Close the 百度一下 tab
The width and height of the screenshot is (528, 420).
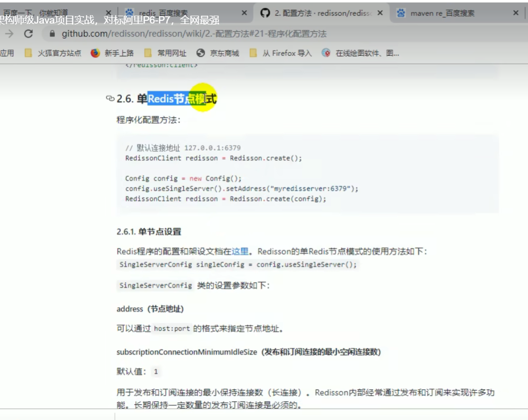point(108,13)
